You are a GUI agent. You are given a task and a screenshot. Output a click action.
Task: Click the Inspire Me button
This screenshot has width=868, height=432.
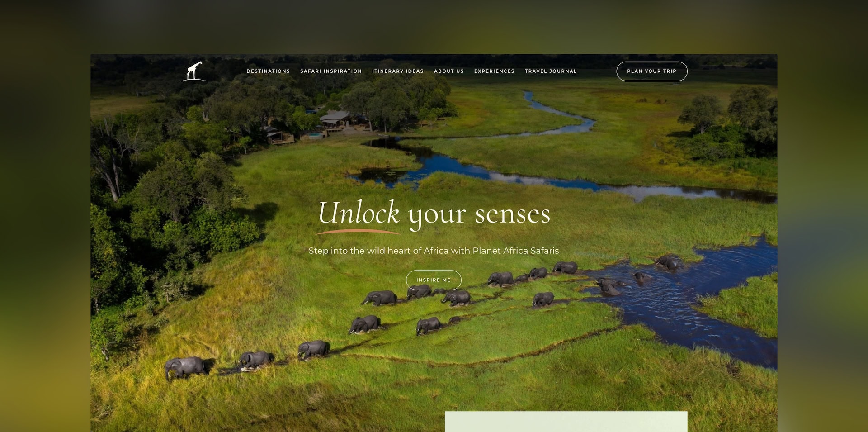[434, 280]
